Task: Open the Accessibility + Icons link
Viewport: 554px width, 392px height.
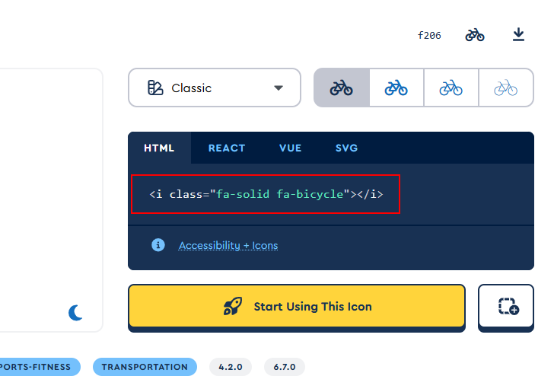Action: [x=228, y=245]
